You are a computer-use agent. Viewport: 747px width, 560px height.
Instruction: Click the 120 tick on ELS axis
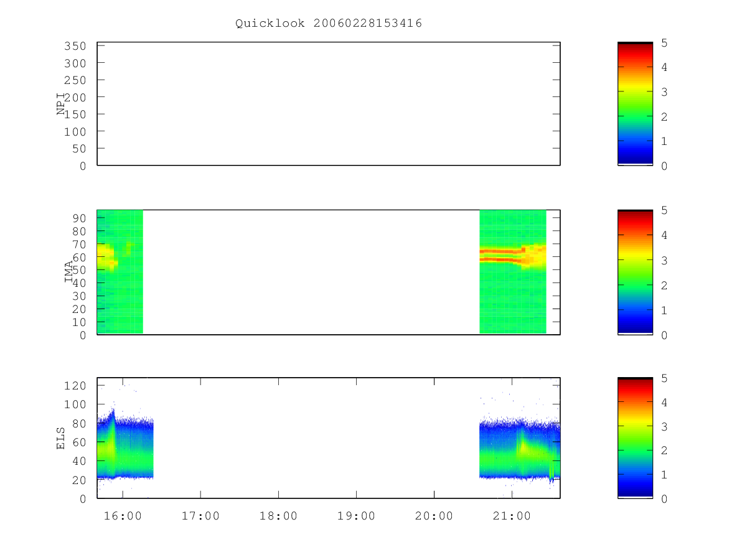point(75,386)
